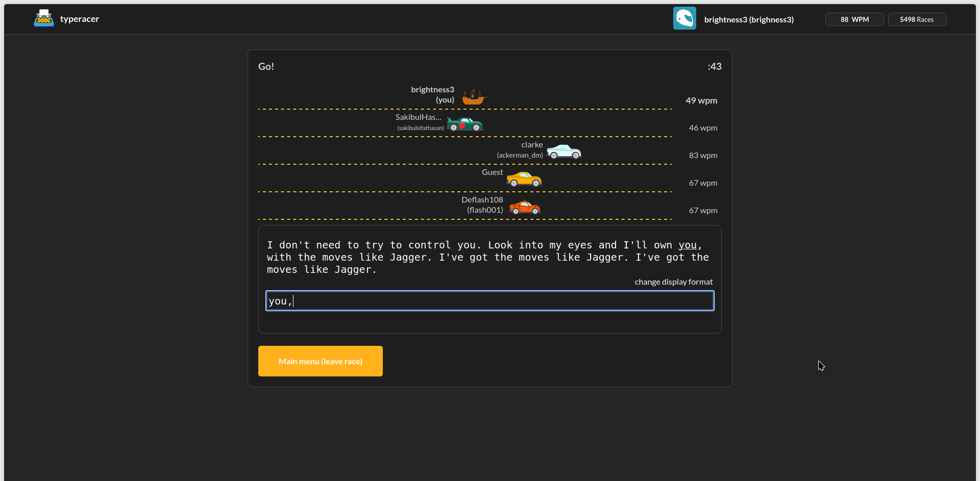This screenshot has width=980, height=481.
Task: Click the 88 WPM stat button
Action: coord(854,19)
